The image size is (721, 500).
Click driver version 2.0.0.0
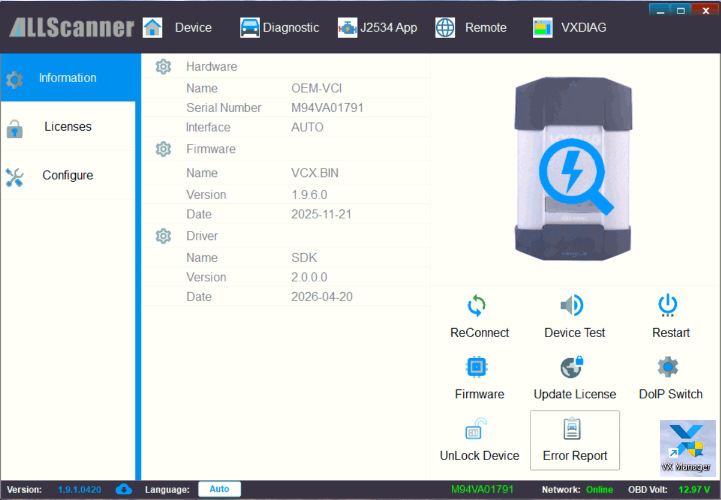coord(309,277)
